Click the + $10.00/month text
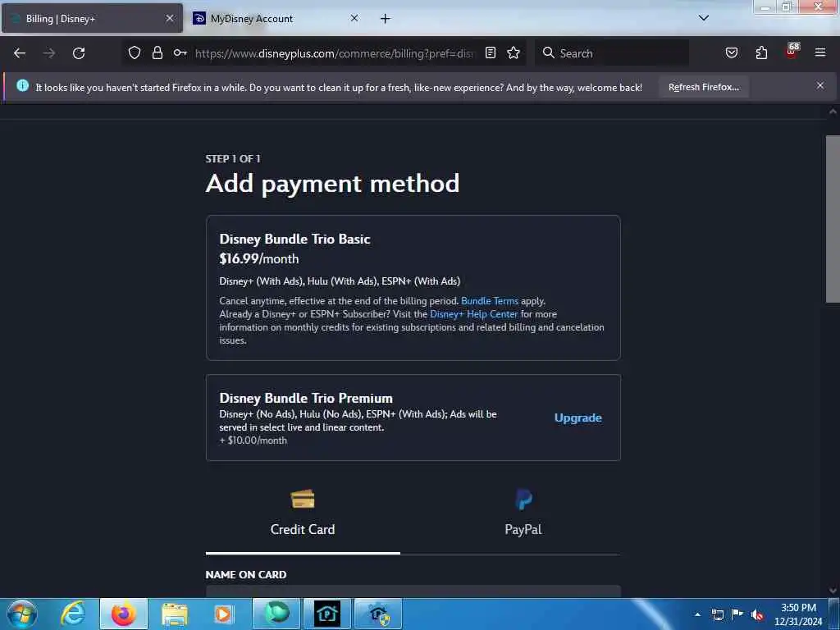This screenshot has height=630, width=840. tap(253, 441)
